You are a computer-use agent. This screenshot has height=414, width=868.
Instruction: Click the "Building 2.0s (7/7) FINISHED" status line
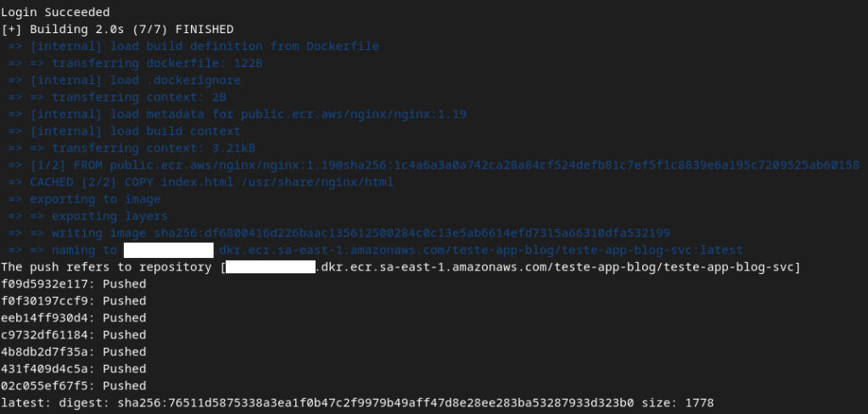[118, 29]
